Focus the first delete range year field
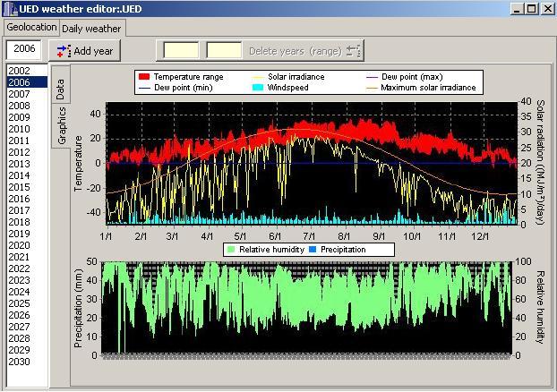This screenshot has height=392, width=557. click(181, 50)
